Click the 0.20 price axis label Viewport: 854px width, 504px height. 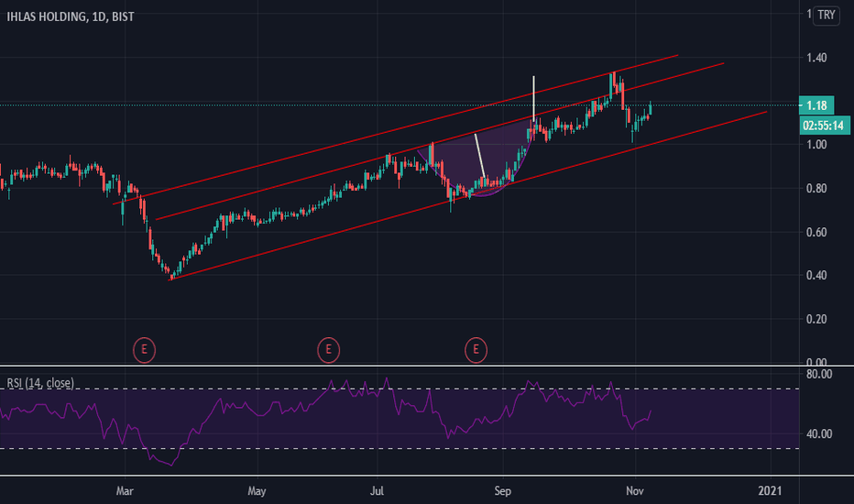click(816, 319)
